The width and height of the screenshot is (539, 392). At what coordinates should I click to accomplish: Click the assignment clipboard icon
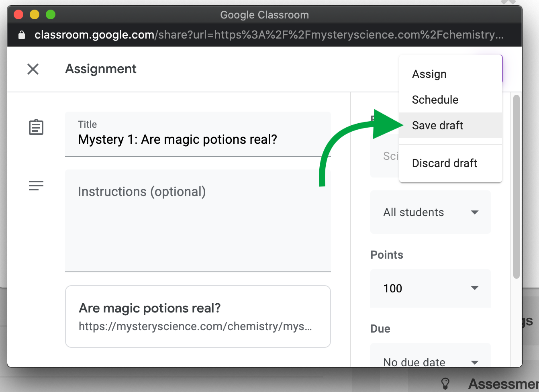[x=36, y=127]
